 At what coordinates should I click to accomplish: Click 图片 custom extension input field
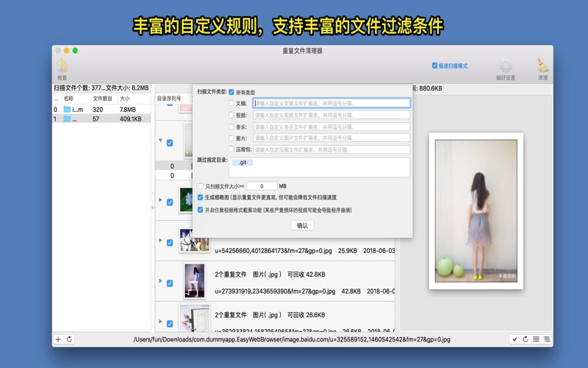(x=331, y=138)
